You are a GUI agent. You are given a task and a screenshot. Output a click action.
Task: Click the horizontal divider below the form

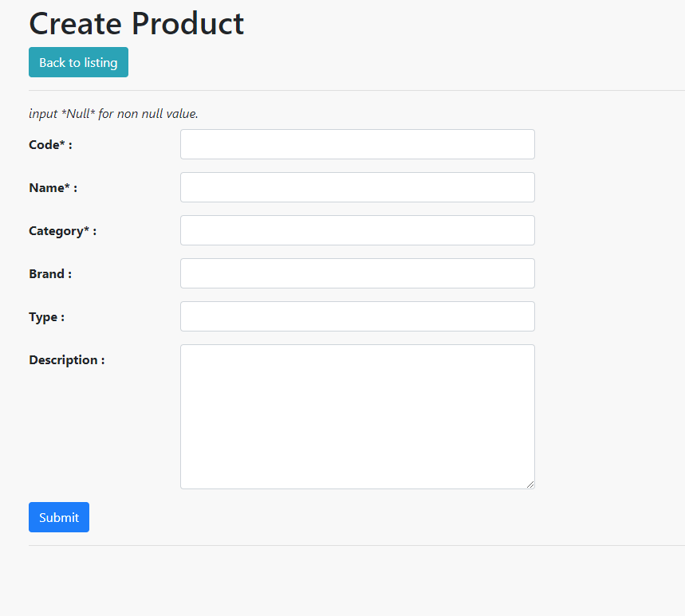[x=343, y=546]
